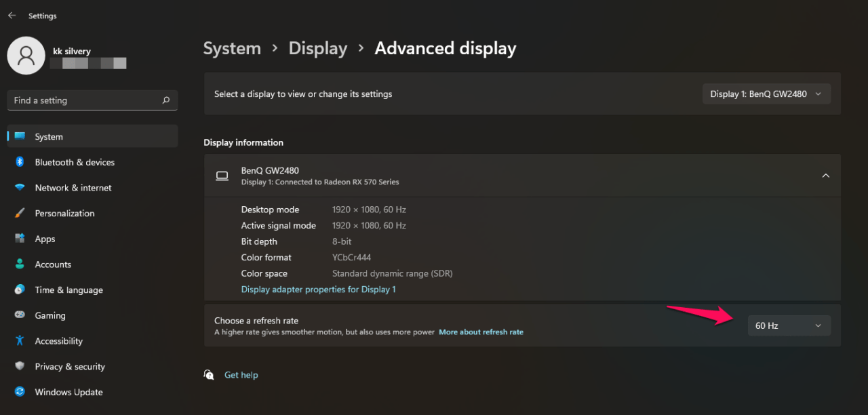The image size is (868, 415).
Task: Click the 8-bit bit depth value
Action: 342,241
